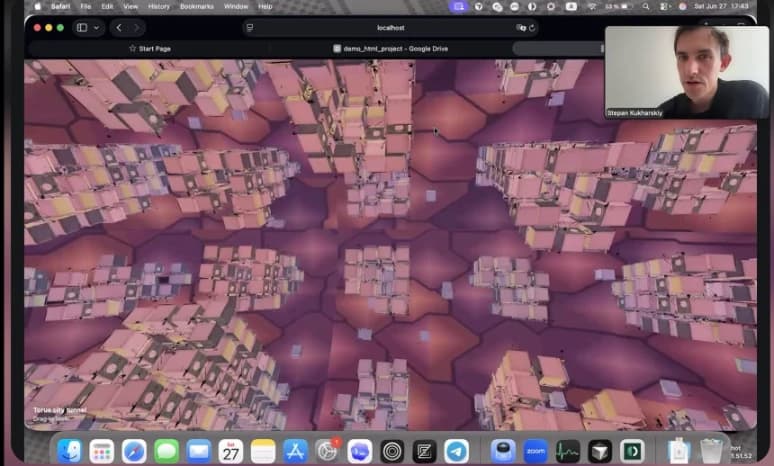Open Telegram from the Dock
774x466 pixels.
tap(457, 451)
